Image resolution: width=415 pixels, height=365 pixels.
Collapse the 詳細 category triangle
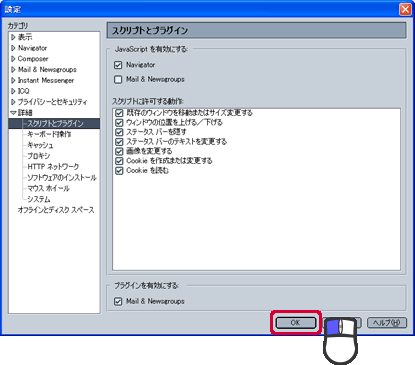[13, 113]
